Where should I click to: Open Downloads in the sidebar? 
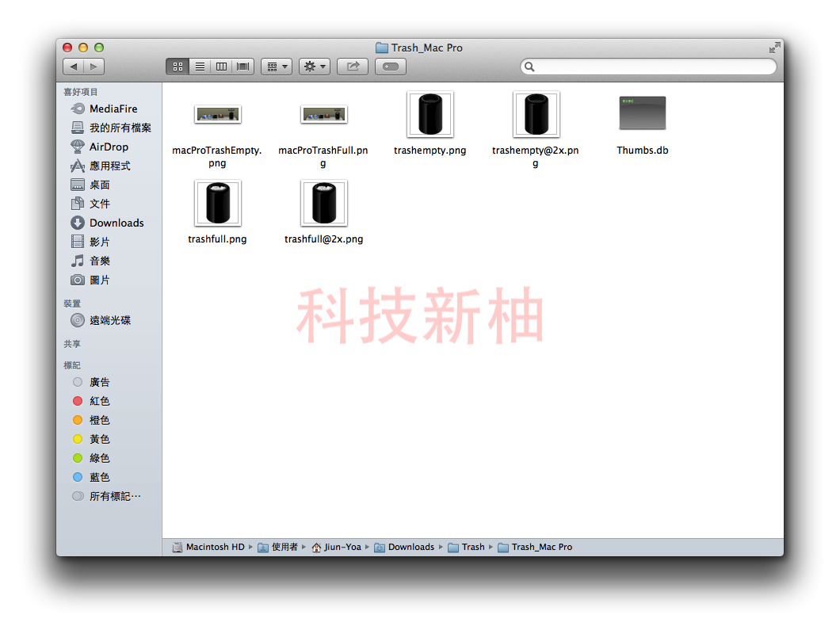pyautogui.click(x=107, y=223)
